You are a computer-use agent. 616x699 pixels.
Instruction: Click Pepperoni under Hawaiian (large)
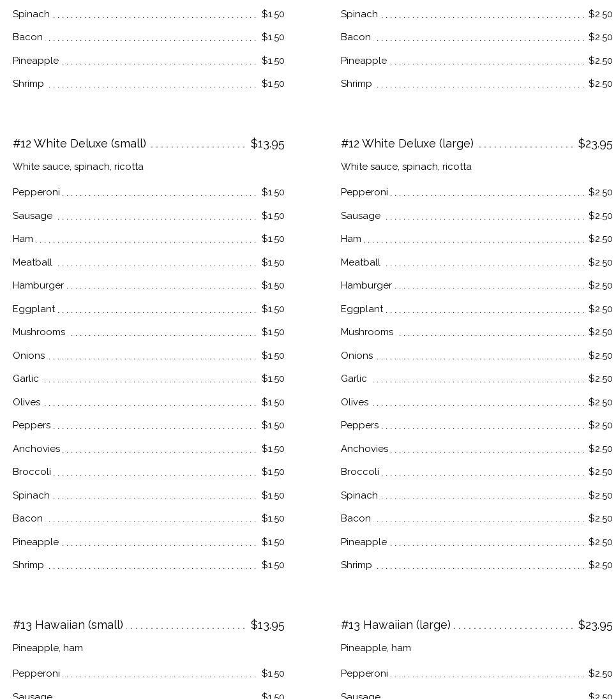(x=364, y=673)
